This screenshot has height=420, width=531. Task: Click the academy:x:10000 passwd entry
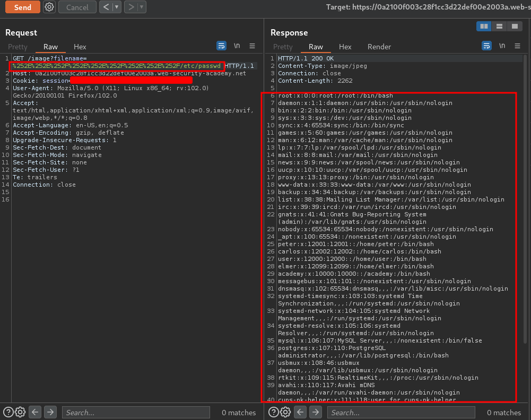pos(354,274)
